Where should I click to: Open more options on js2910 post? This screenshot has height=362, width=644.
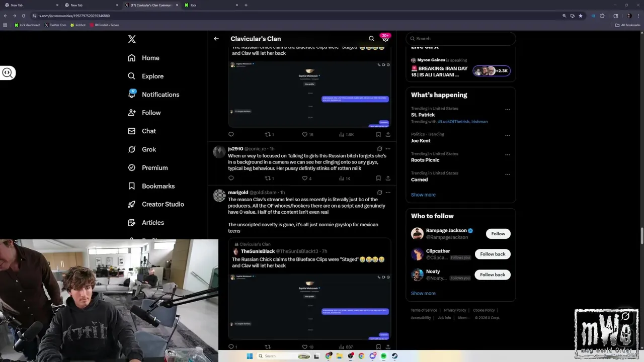[388, 149]
